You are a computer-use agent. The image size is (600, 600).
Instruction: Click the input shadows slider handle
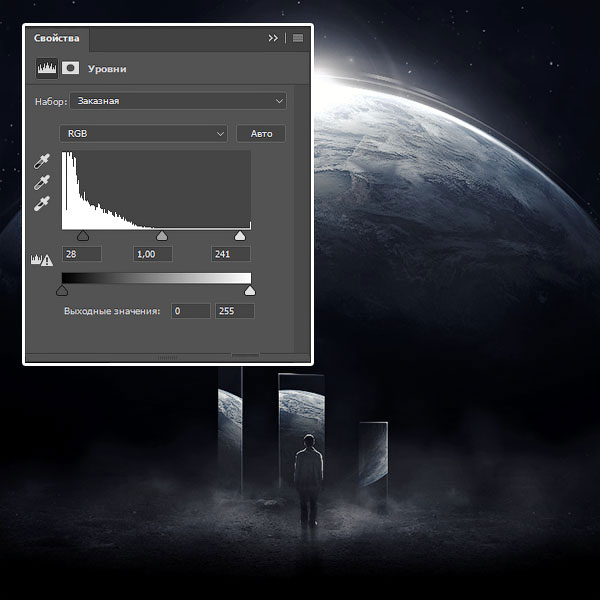click(83, 235)
